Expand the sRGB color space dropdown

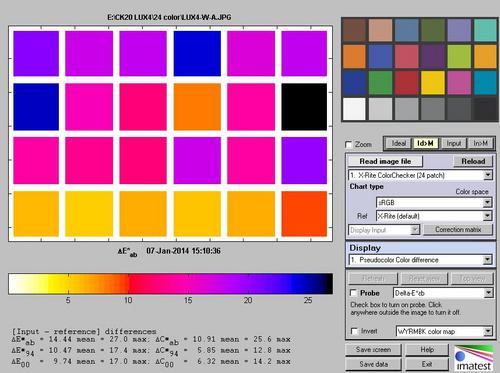point(434,202)
